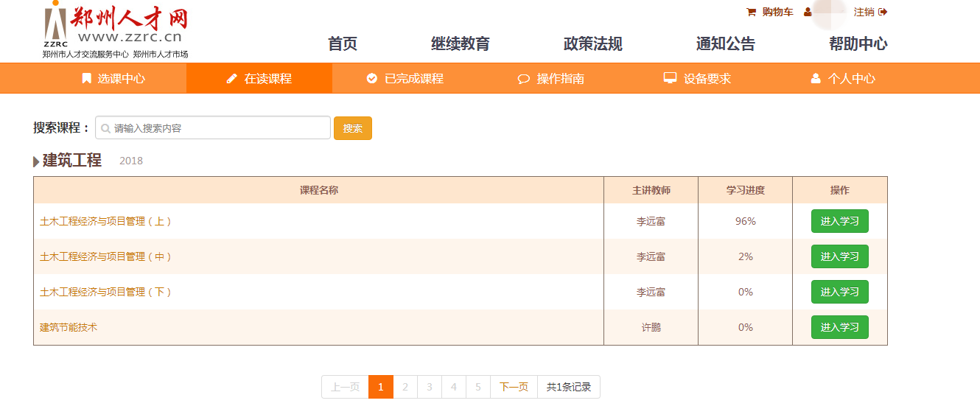This screenshot has width=980, height=420.
Task: Click 进入学习 for 建筑节能技术 course
Action: point(839,327)
